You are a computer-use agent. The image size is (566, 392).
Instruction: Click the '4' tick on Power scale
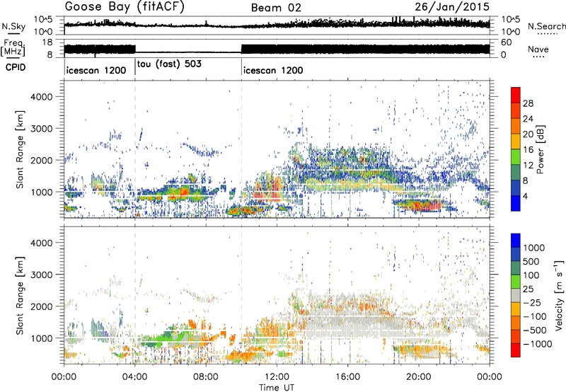pyautogui.click(x=525, y=196)
